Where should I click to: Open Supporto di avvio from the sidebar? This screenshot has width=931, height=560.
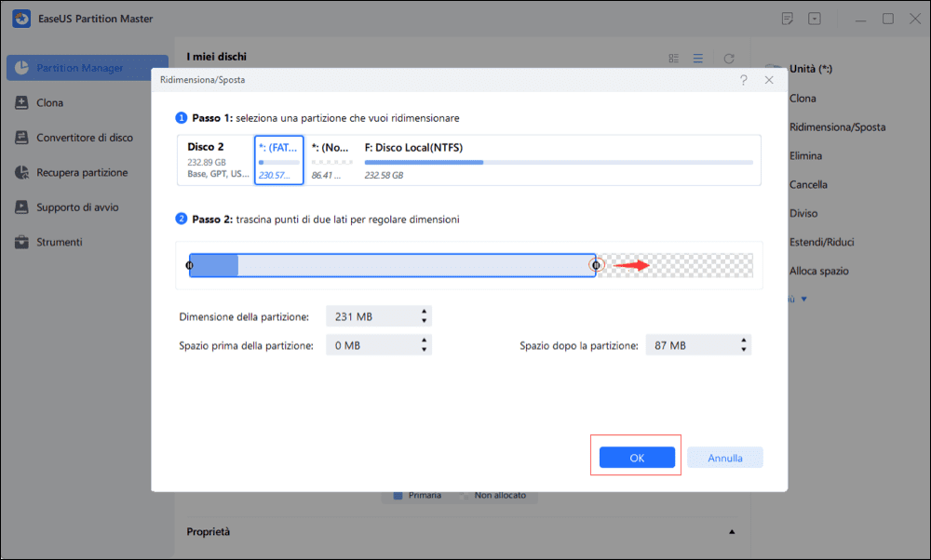tap(66, 207)
